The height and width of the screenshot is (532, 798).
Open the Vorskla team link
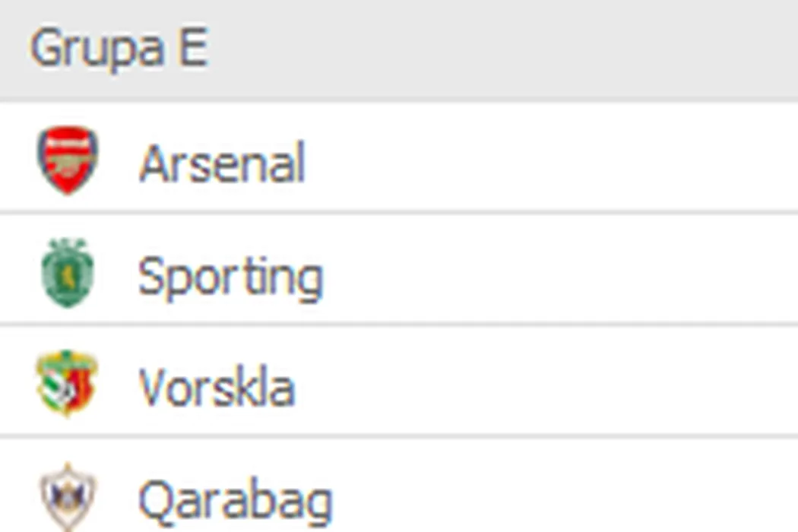217,387
